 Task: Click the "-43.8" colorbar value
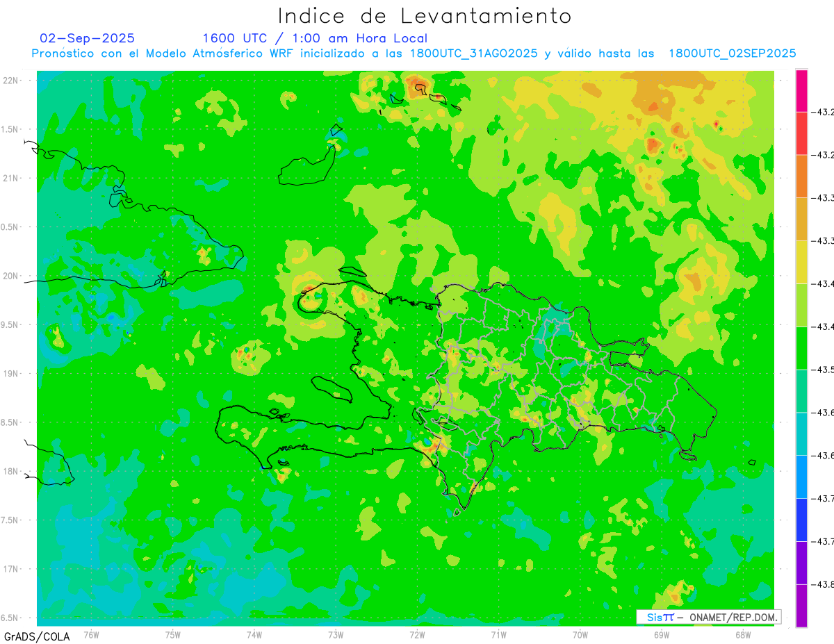(x=824, y=584)
